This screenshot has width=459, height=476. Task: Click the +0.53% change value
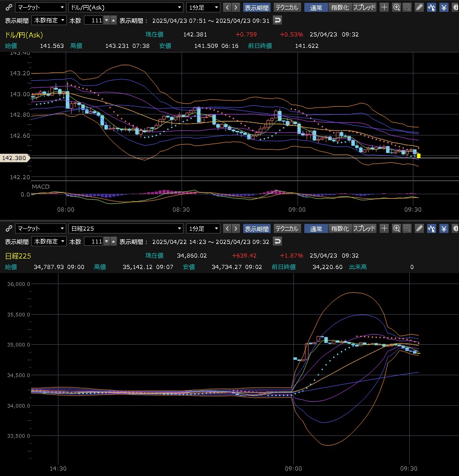(x=292, y=34)
